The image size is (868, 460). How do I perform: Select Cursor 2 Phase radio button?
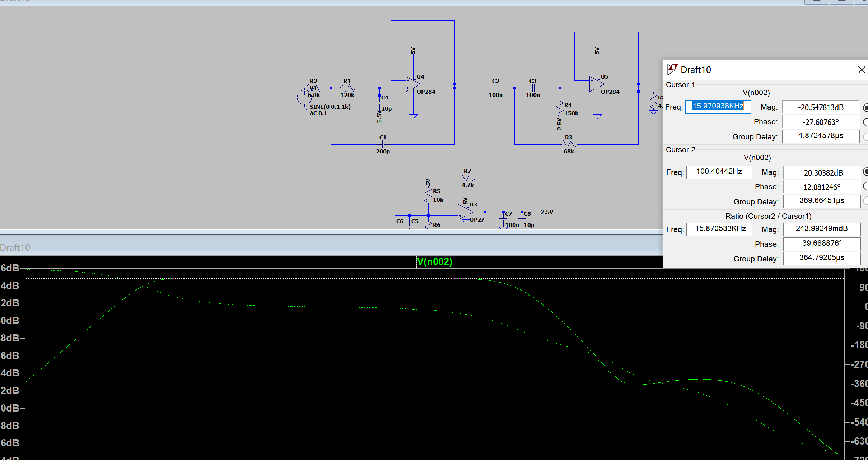coord(865,186)
